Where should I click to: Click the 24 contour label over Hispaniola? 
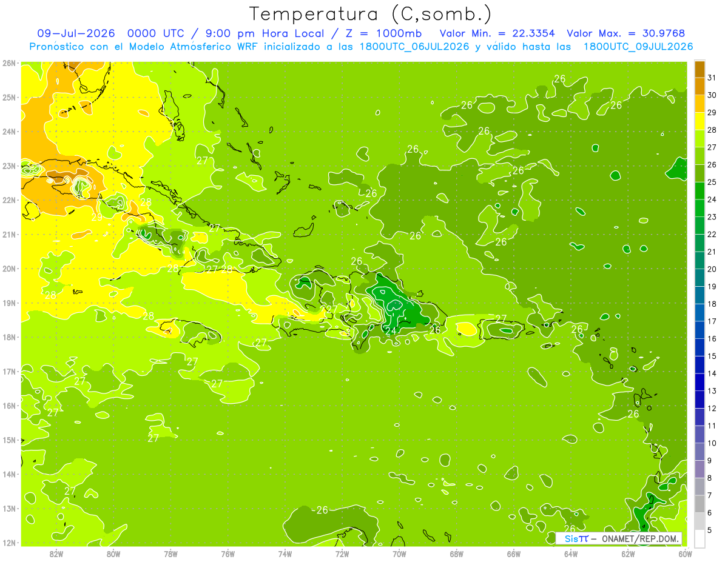pyautogui.click(x=391, y=331)
